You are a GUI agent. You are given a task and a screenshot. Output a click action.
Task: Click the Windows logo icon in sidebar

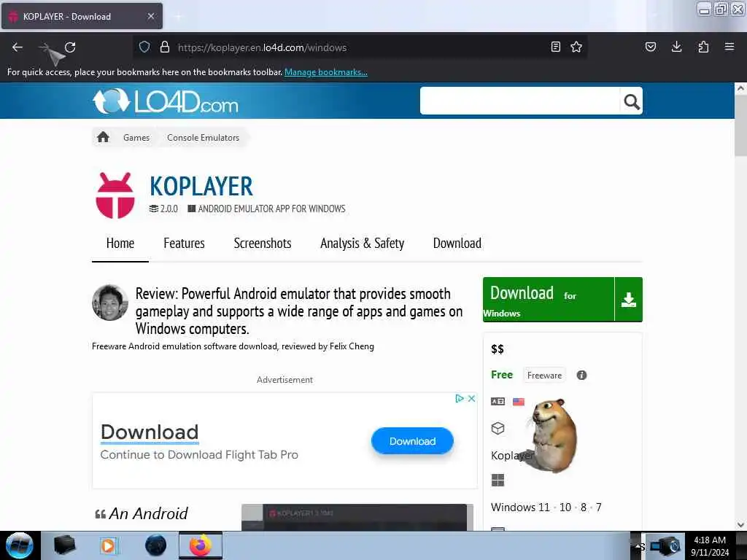click(x=498, y=480)
